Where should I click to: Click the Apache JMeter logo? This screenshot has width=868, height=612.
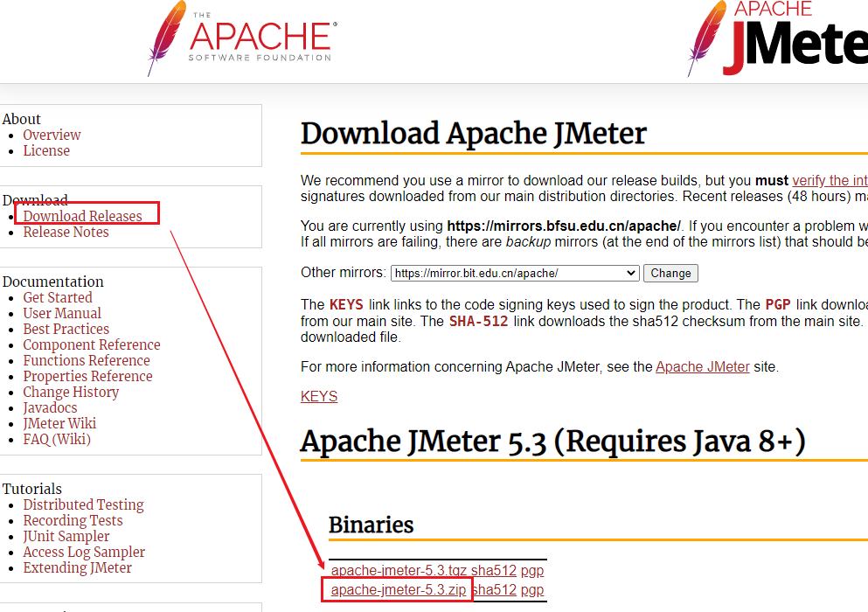777,38
